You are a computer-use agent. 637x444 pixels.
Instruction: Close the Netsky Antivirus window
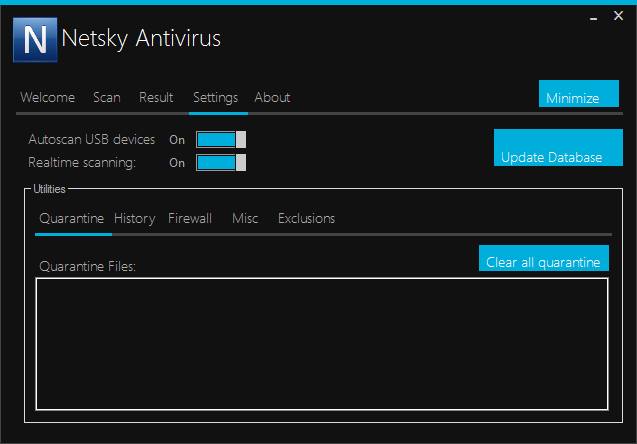[618, 16]
